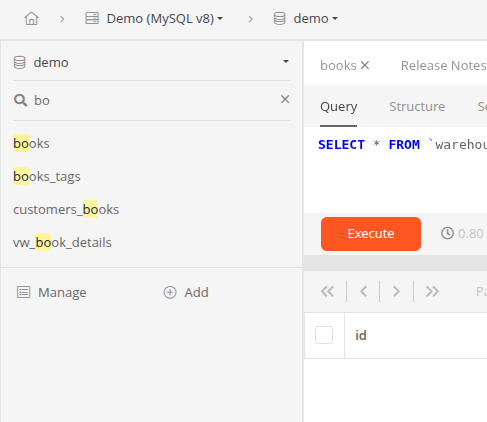Open the Demo (MySQL v8) server dropdown
The width and height of the screenshot is (487, 422).
165,19
